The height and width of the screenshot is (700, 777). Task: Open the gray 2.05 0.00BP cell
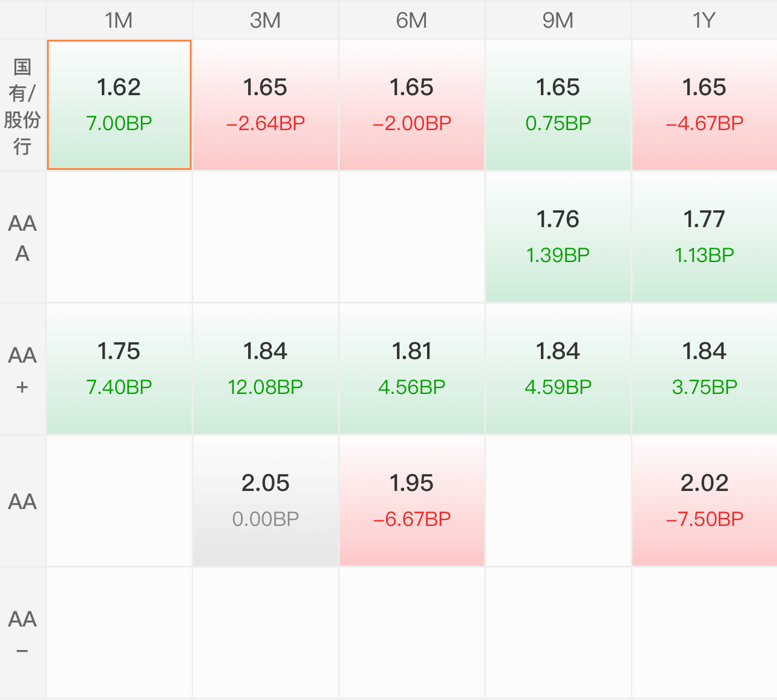(266, 501)
